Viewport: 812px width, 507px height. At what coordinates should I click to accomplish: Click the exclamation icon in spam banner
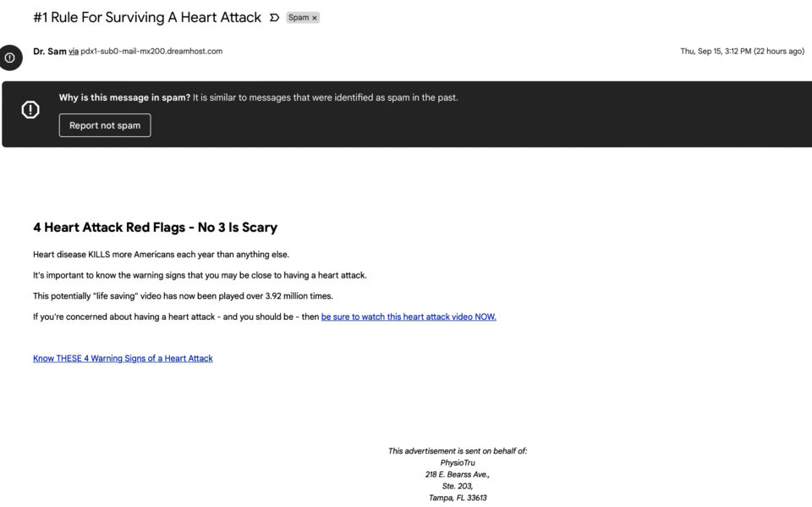click(30, 109)
